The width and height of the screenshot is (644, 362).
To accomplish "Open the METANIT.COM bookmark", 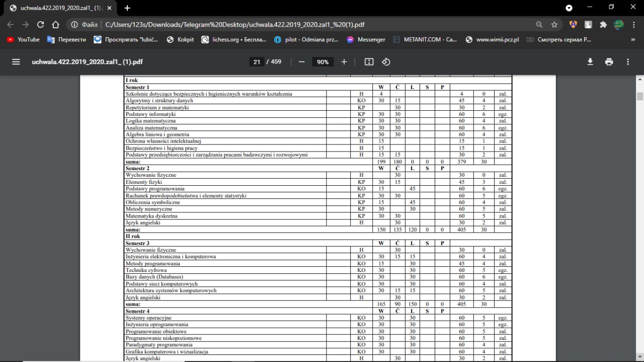I will pyautogui.click(x=425, y=39).
